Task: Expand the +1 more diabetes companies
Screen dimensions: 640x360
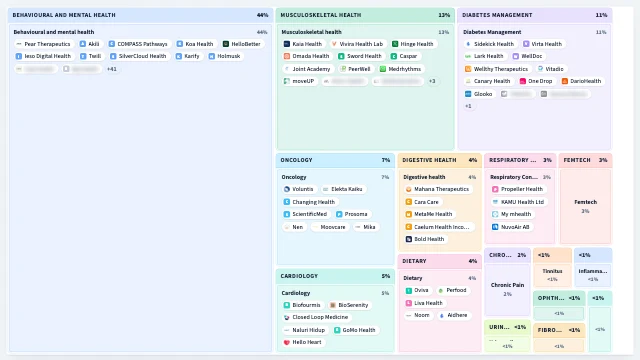Action: click(x=468, y=106)
